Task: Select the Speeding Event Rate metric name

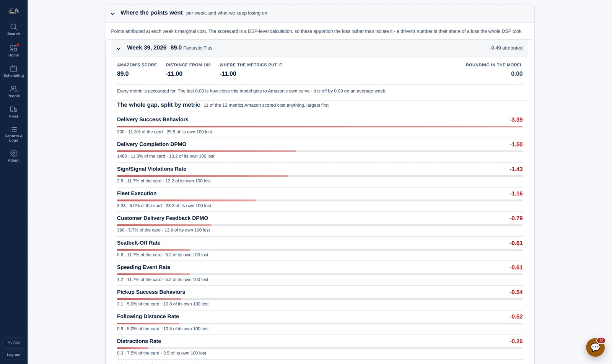Action: [143, 267]
